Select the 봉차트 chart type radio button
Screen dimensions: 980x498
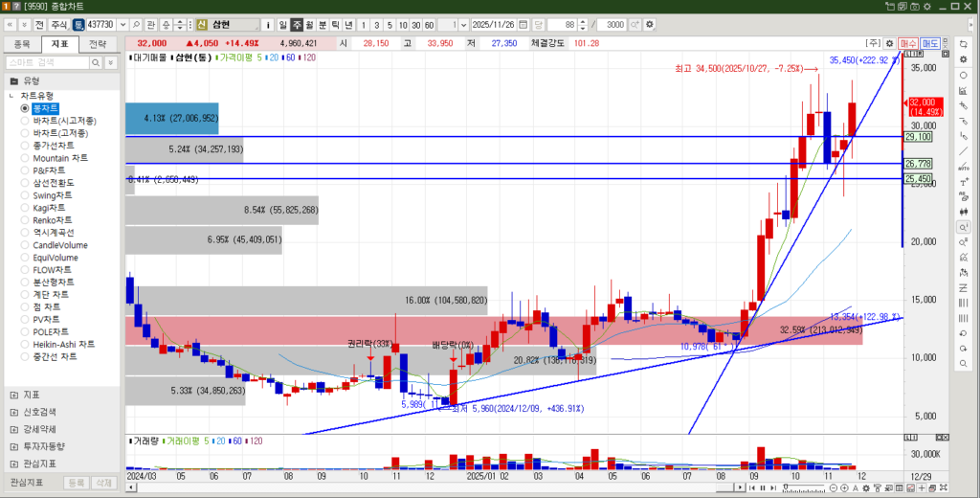[x=25, y=108]
